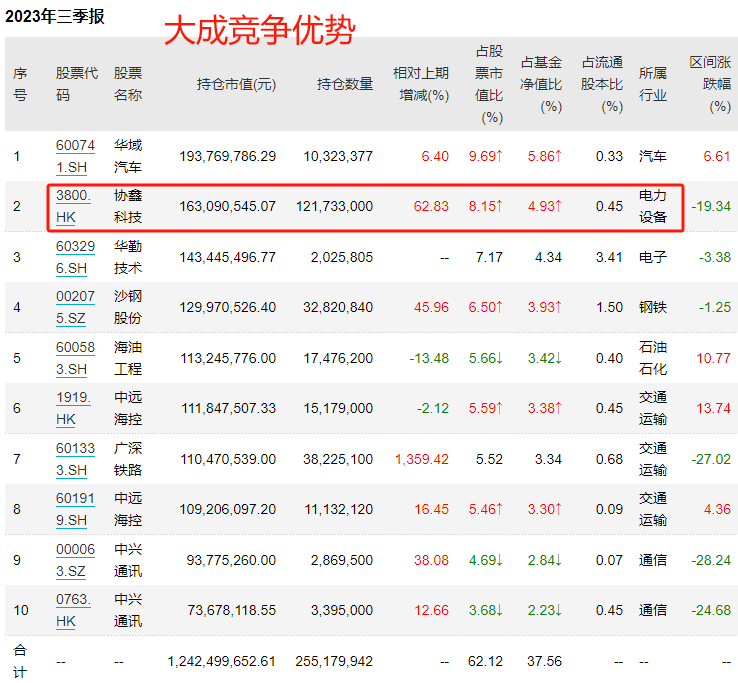The image size is (738, 683).
Task: Select float share ratio 1.50
Action: click(x=609, y=307)
